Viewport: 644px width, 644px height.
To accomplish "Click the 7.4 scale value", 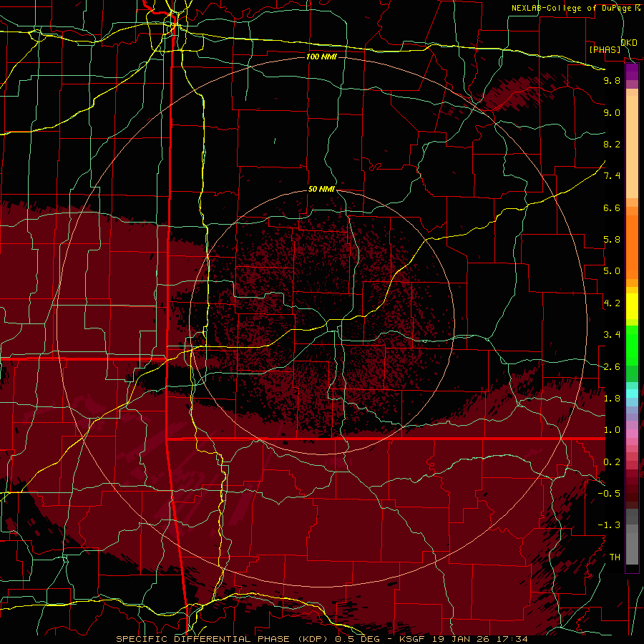I will tap(612, 176).
